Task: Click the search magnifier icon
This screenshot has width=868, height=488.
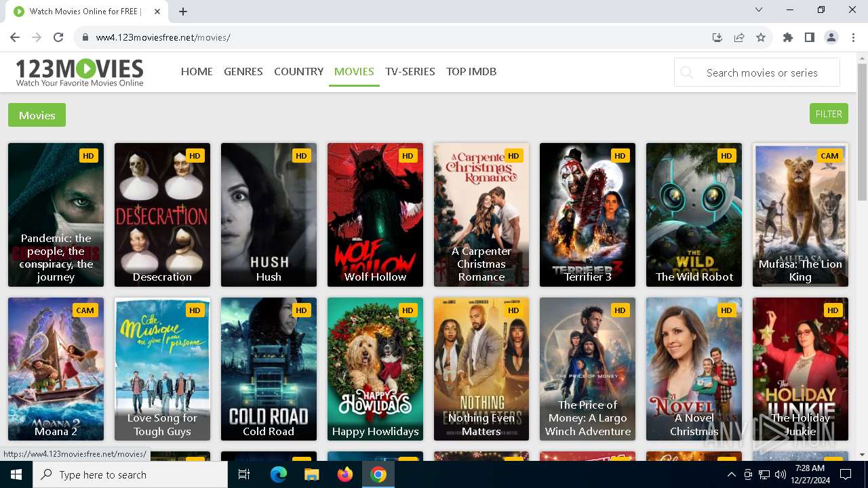Action: (687, 73)
